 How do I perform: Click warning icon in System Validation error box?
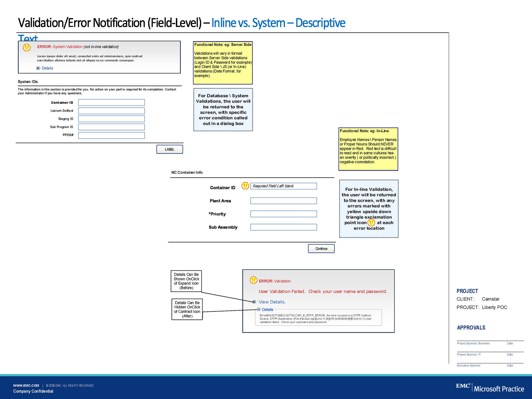27,48
